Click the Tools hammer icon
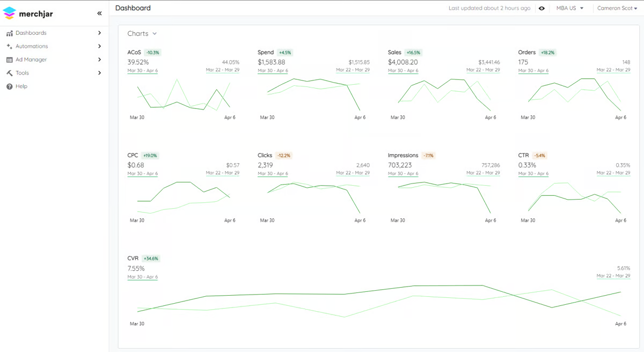Screen dimensions: 644x352 point(10,73)
